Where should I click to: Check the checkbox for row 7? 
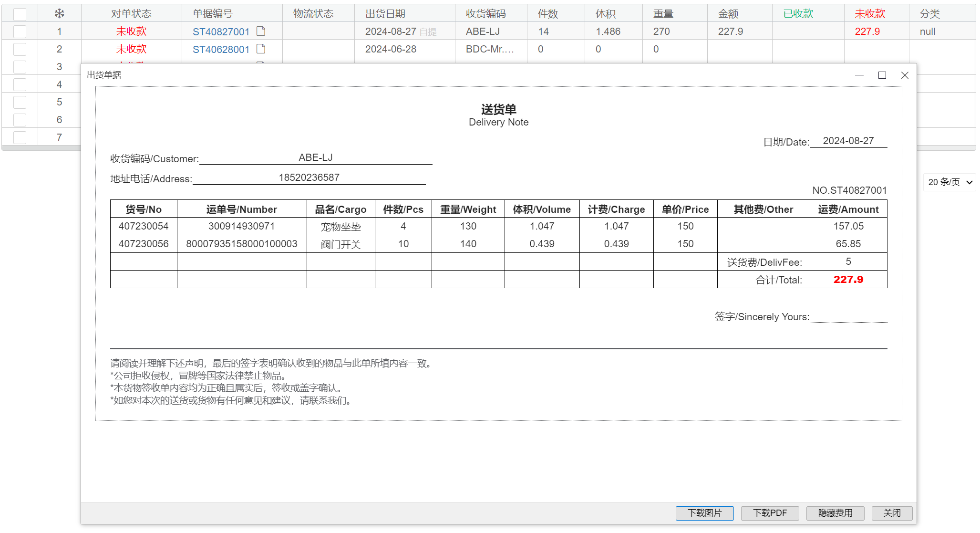click(20, 137)
